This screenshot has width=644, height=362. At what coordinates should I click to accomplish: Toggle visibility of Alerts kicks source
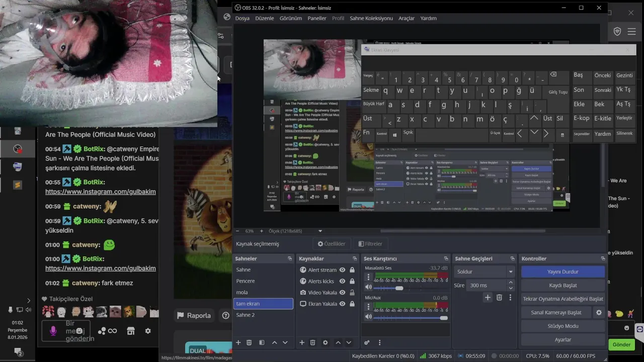coord(342,281)
